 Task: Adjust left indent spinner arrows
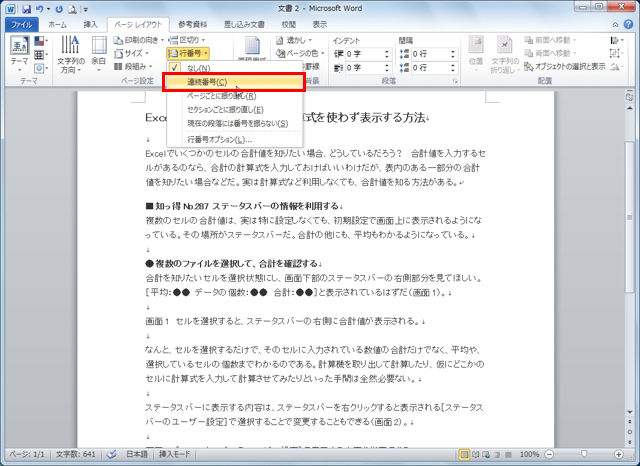[x=387, y=54]
